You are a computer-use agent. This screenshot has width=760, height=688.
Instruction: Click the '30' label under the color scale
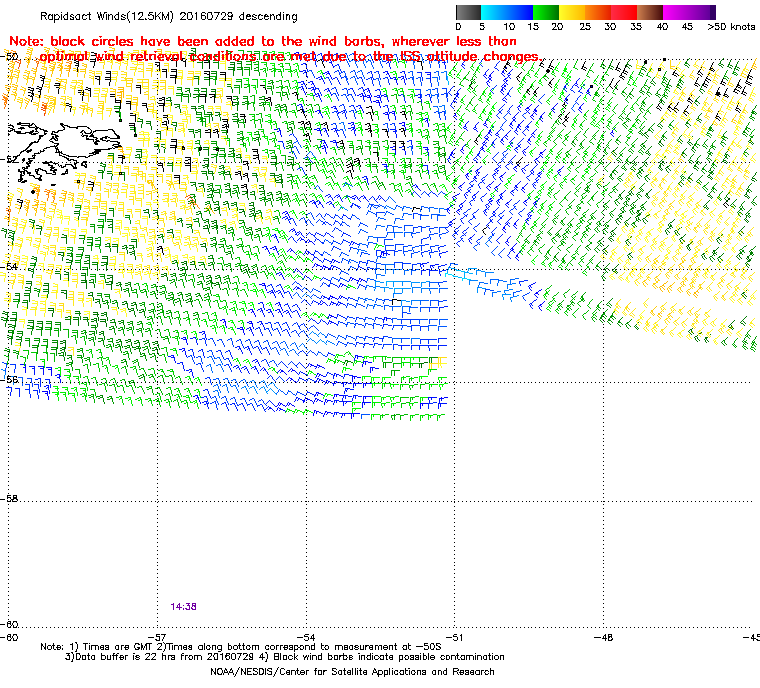point(610,27)
